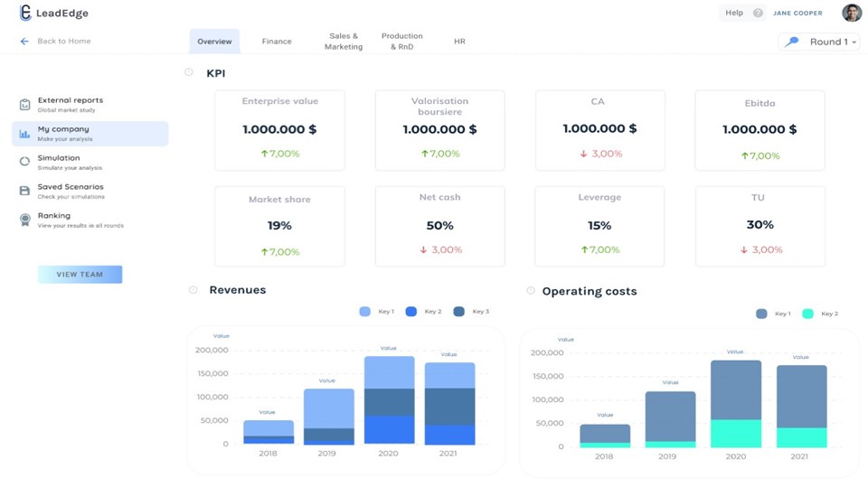Click Jane Cooper's profile avatar
The width and height of the screenshot is (868, 488).
pyautogui.click(x=851, y=13)
